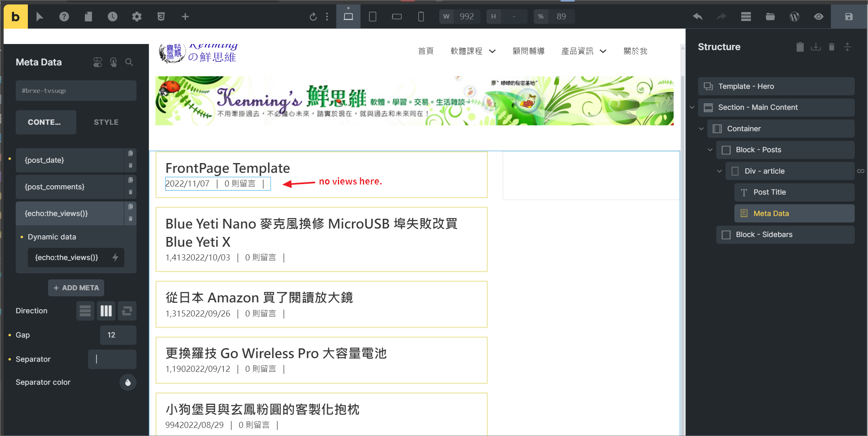
Task: Click the 從日本 Amazon 買了閱讀放大鏡 post title
Action: [x=259, y=298]
